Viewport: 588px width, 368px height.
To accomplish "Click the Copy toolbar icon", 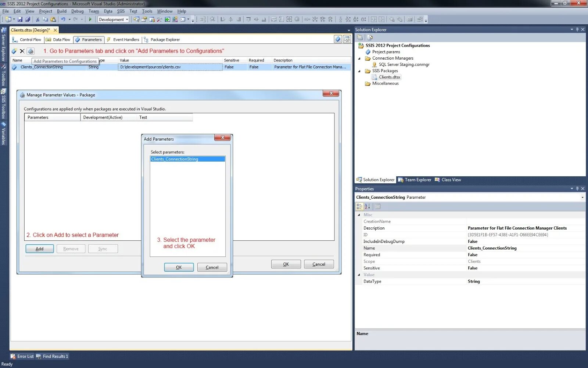I will click(x=45, y=19).
